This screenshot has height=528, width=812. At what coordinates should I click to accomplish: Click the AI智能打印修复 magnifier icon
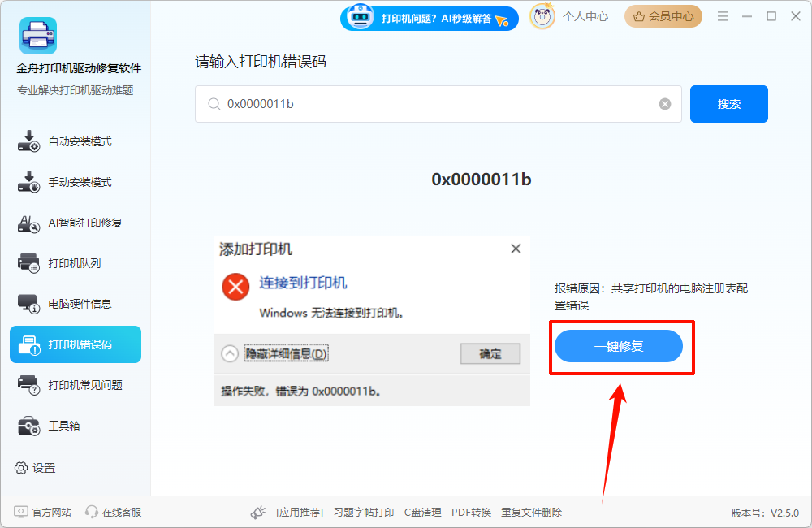[x=27, y=222]
